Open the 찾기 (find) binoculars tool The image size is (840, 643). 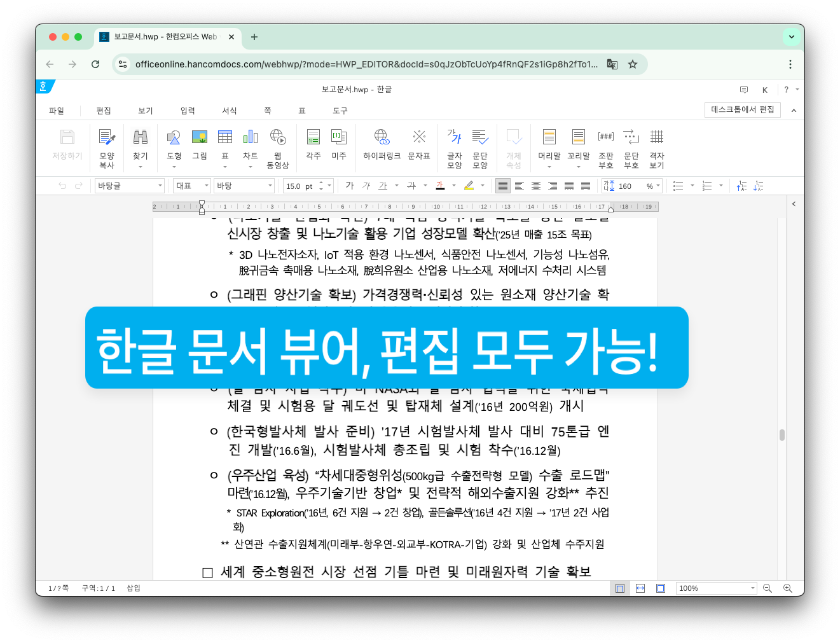tap(141, 148)
